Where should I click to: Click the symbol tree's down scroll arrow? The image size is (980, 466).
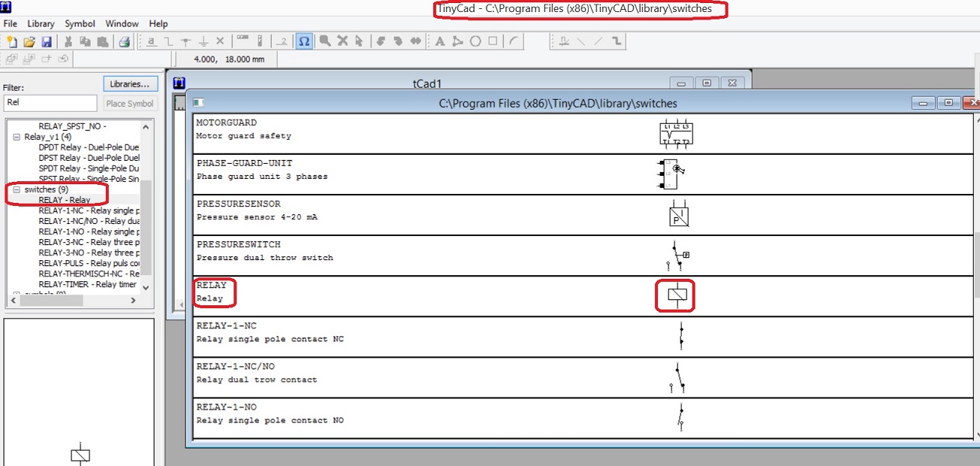(146, 287)
